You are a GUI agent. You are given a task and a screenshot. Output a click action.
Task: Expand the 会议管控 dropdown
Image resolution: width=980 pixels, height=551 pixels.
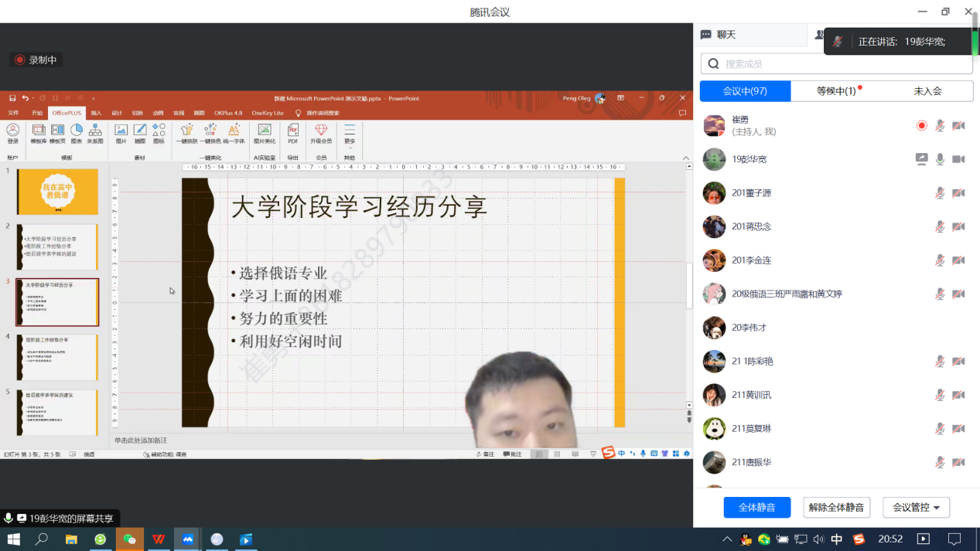(916, 508)
